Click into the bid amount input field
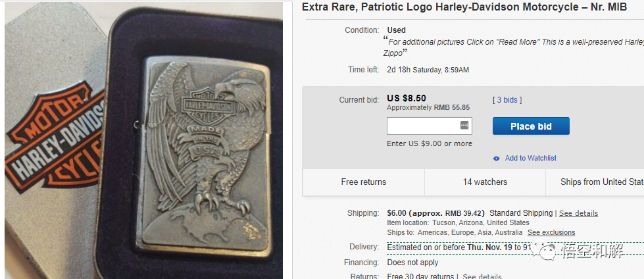The image size is (644, 279). (429, 126)
